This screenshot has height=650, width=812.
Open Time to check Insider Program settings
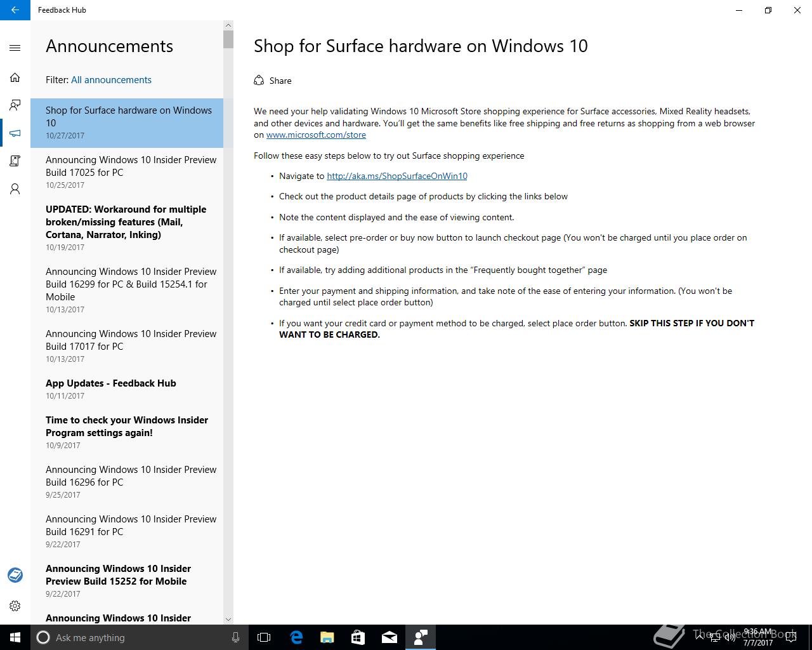(x=127, y=433)
